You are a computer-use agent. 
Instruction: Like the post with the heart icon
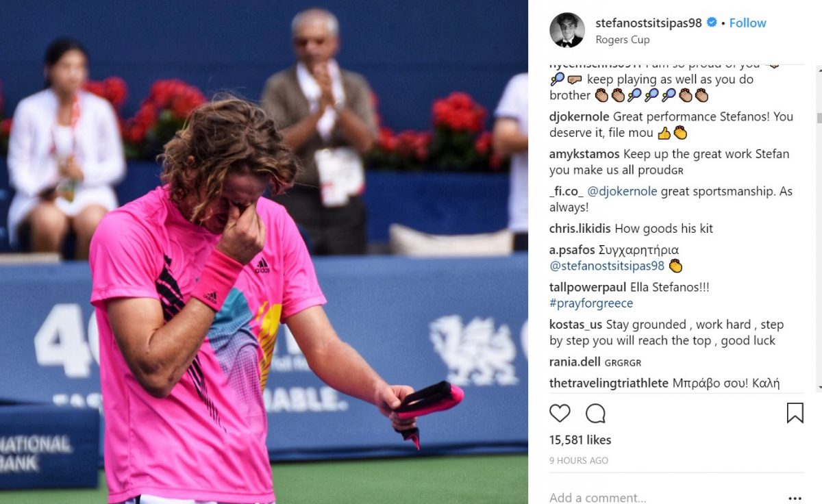click(560, 413)
